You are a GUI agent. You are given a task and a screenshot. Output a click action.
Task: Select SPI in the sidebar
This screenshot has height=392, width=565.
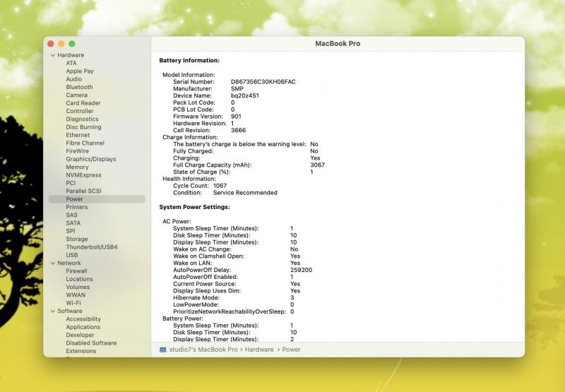point(71,231)
